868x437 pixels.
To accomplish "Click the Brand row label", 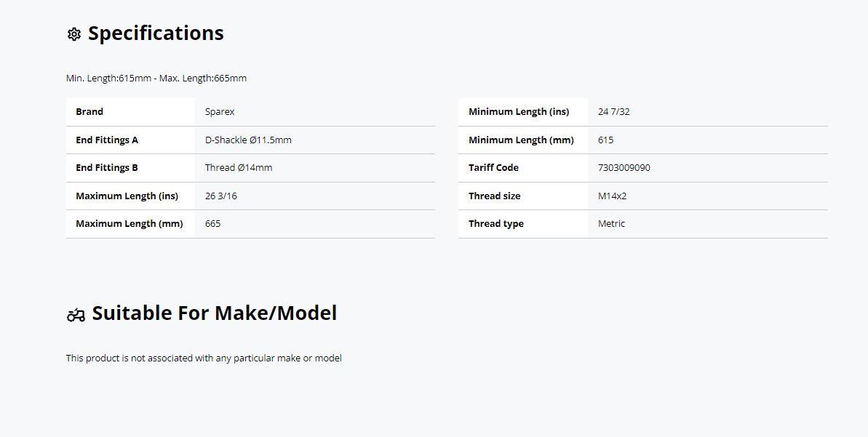I will click(x=89, y=112).
